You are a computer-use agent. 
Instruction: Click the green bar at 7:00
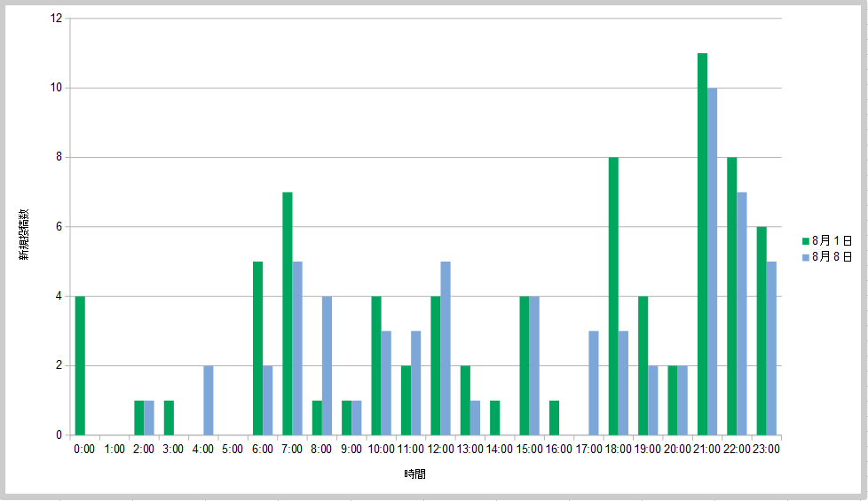pos(288,313)
